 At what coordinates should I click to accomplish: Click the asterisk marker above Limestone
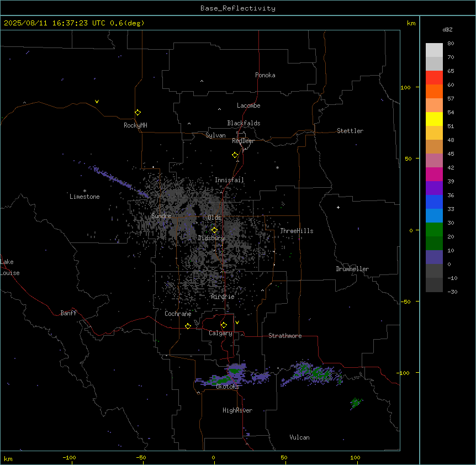point(84,191)
